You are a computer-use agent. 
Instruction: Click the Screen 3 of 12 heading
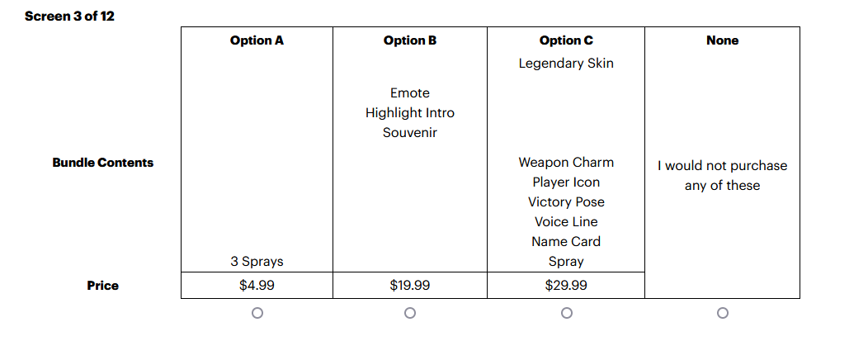[69, 17]
